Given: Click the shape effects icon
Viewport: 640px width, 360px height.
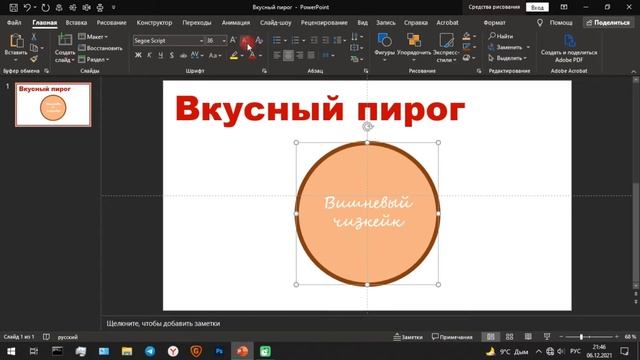Looking at the screenshot, I should pos(467,58).
